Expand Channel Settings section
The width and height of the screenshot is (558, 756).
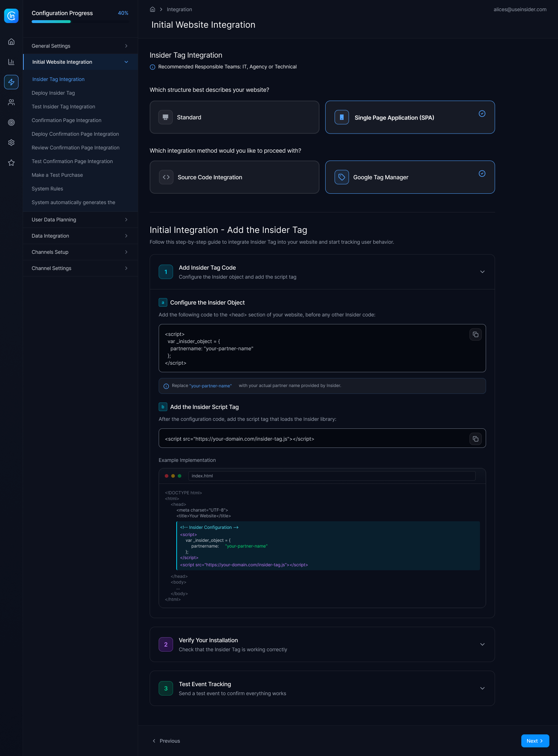click(x=81, y=268)
